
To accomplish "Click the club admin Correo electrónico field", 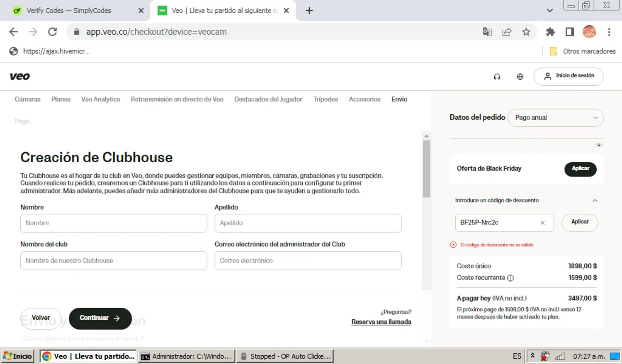I will click(x=308, y=261).
